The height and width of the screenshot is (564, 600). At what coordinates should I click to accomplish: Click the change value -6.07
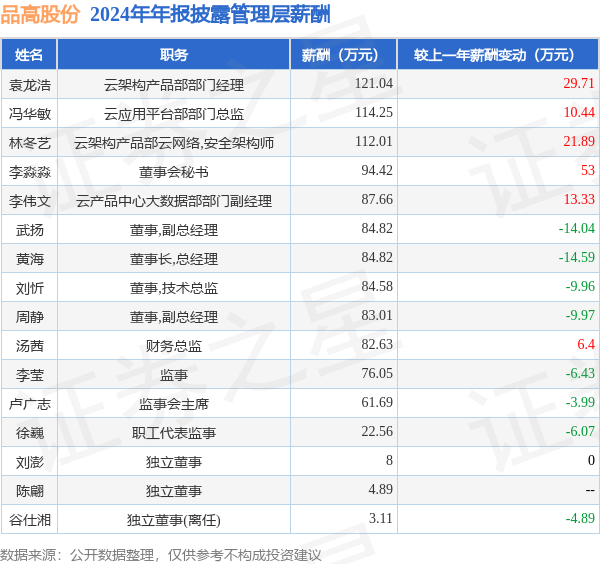580,432
